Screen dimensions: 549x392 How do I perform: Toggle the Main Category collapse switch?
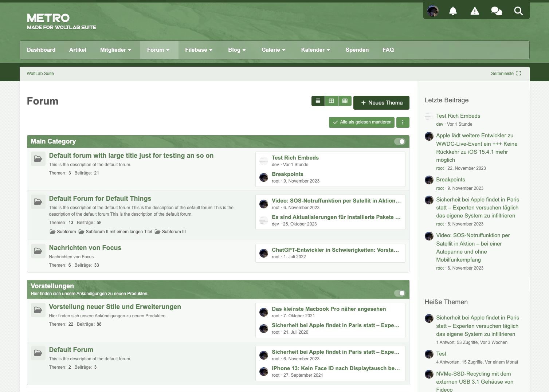(x=400, y=141)
